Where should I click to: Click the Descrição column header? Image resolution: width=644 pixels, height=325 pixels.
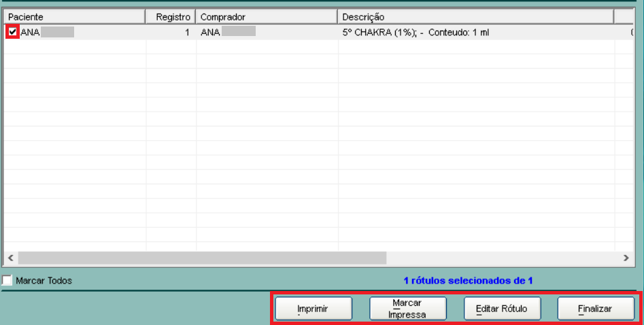pos(475,16)
